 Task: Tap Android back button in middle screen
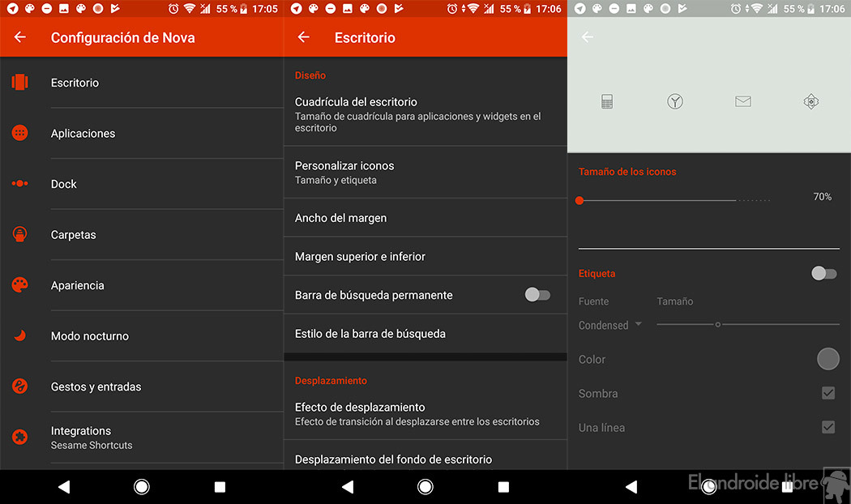click(348, 487)
